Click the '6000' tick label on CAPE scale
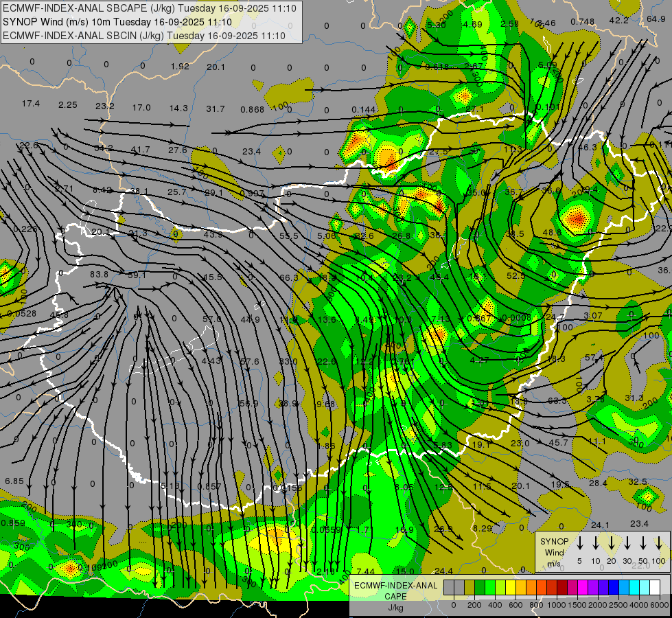The height and width of the screenshot is (618, 672). [x=660, y=605]
